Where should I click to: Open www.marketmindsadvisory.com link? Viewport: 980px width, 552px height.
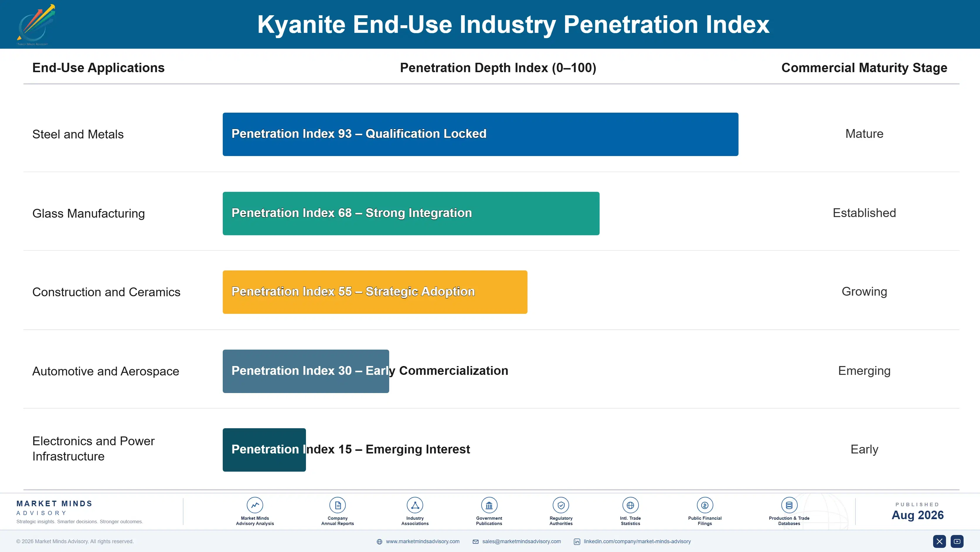423,541
